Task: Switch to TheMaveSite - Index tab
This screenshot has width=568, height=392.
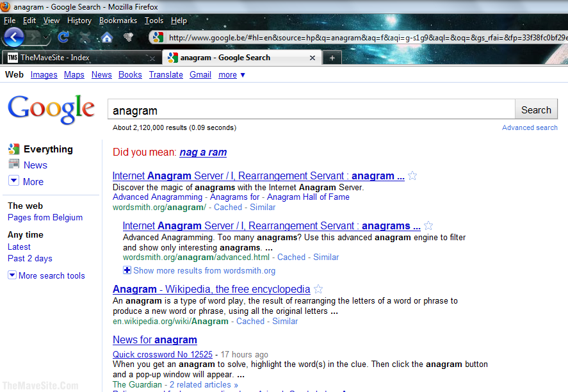Action: pos(81,58)
